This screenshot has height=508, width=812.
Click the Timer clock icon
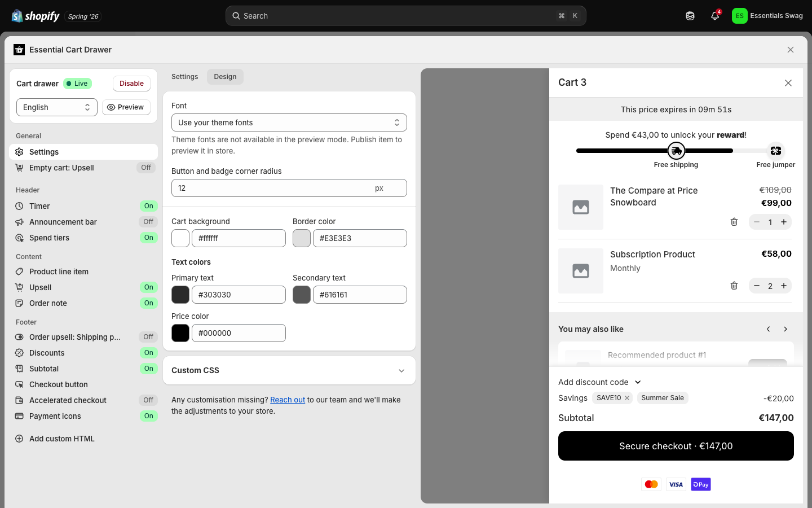point(19,206)
